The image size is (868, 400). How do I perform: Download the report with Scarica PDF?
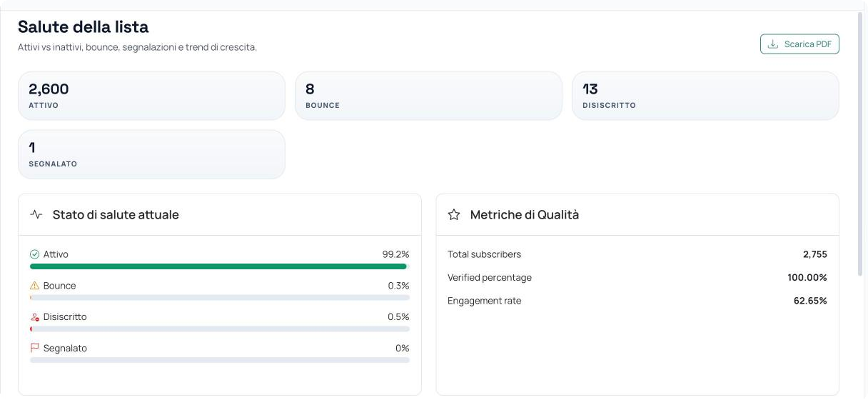pyautogui.click(x=799, y=44)
